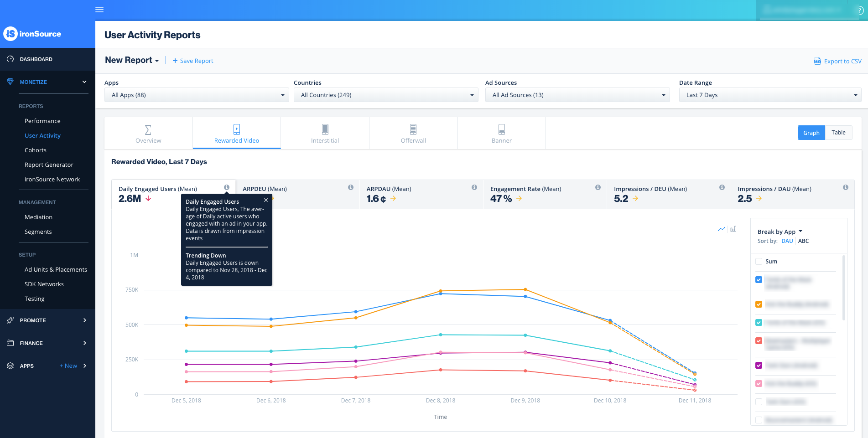This screenshot has width=868, height=438.
Task: Open the hamburger menu icon
Action: pyautogui.click(x=99, y=10)
